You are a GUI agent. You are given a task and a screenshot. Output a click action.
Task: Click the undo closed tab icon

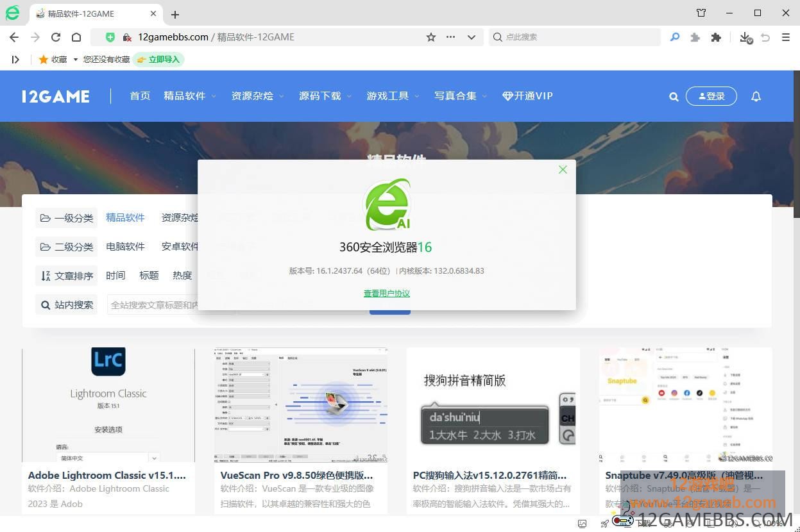pos(765,38)
